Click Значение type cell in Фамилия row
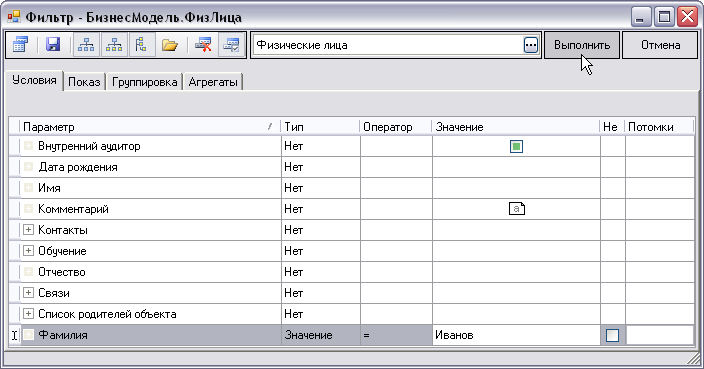Image resolution: width=704 pixels, height=369 pixels. pyautogui.click(x=321, y=335)
